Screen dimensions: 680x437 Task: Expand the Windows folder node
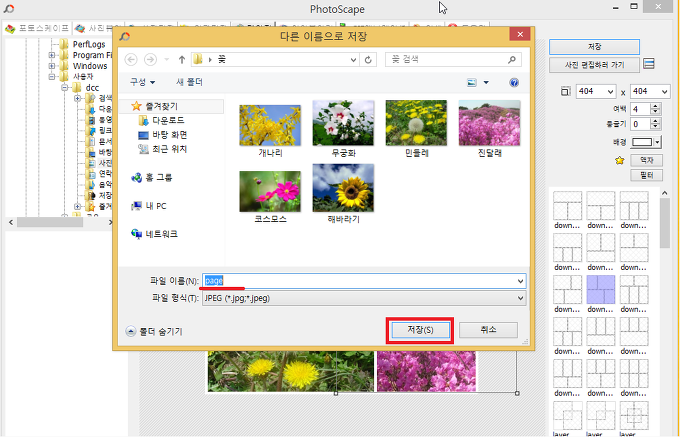52,66
